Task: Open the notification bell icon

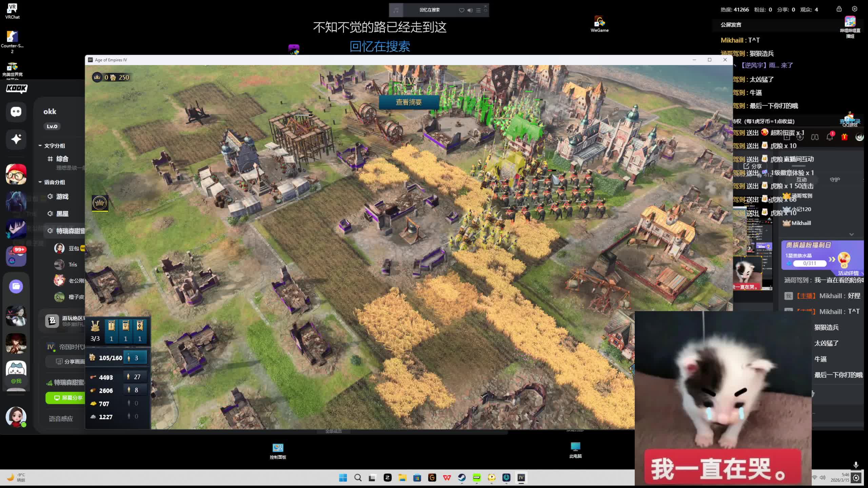Action: point(829,137)
